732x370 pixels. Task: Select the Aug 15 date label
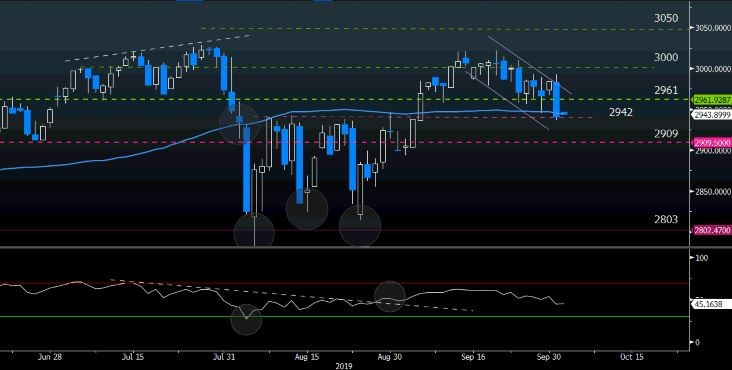[307, 357]
